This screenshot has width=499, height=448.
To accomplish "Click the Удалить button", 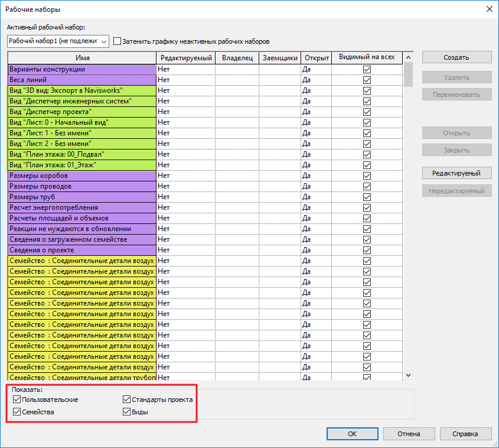I will point(456,77).
